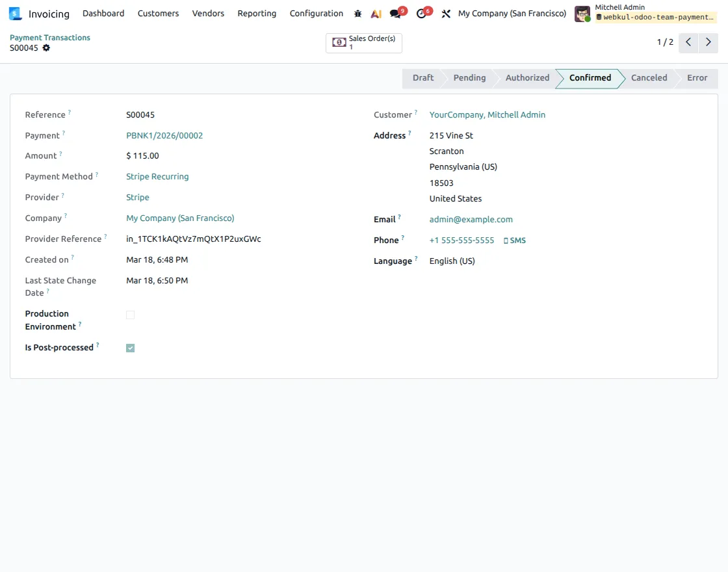728x572 pixels.
Task: Click the next record arrow
Action: tap(708, 42)
